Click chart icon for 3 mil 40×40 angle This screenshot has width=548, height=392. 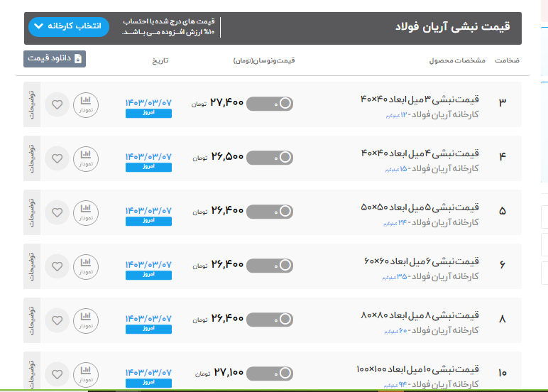(86, 105)
